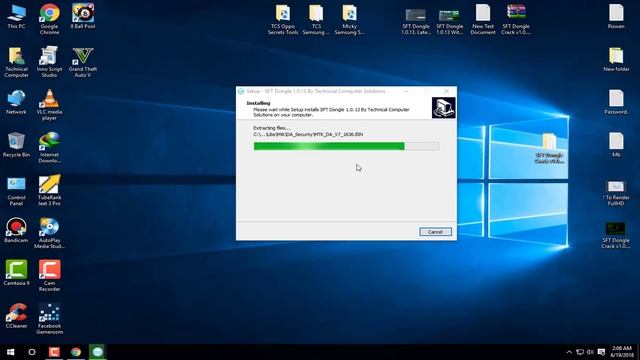This screenshot has width=640, height=360.
Task: Open Facebook Gameroom shortcut
Action: click(49, 319)
